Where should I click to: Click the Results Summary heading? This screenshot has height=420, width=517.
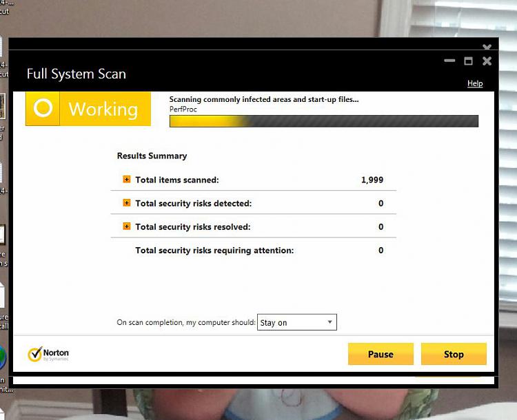(152, 156)
